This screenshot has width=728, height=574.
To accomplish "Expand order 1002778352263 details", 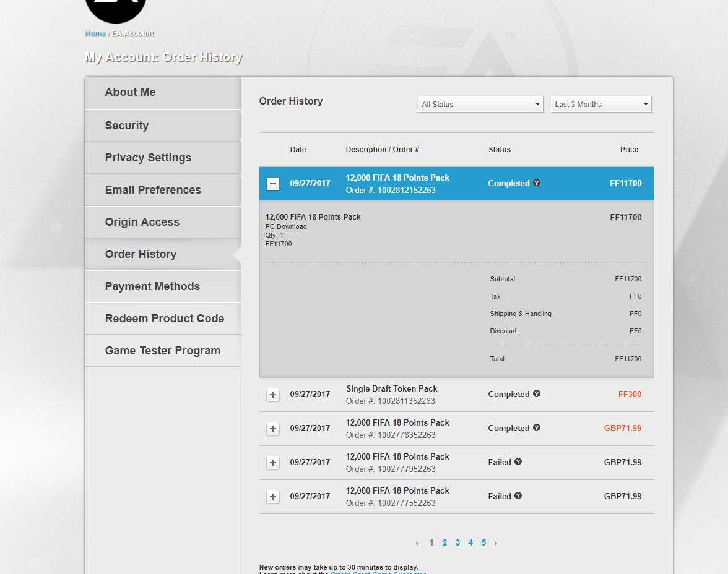I will pos(273,429).
